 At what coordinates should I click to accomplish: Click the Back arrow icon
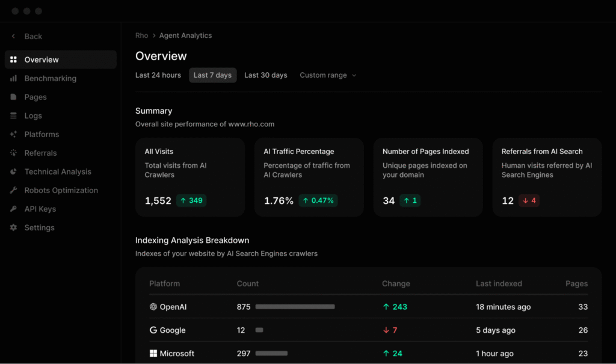[13, 36]
